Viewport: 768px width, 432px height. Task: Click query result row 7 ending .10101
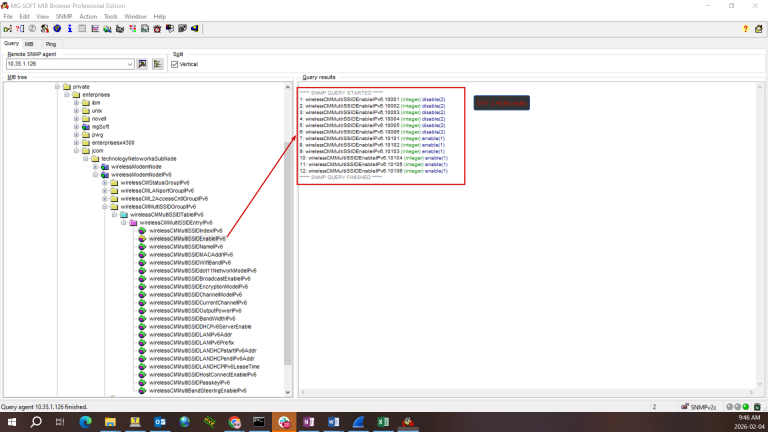372,139
